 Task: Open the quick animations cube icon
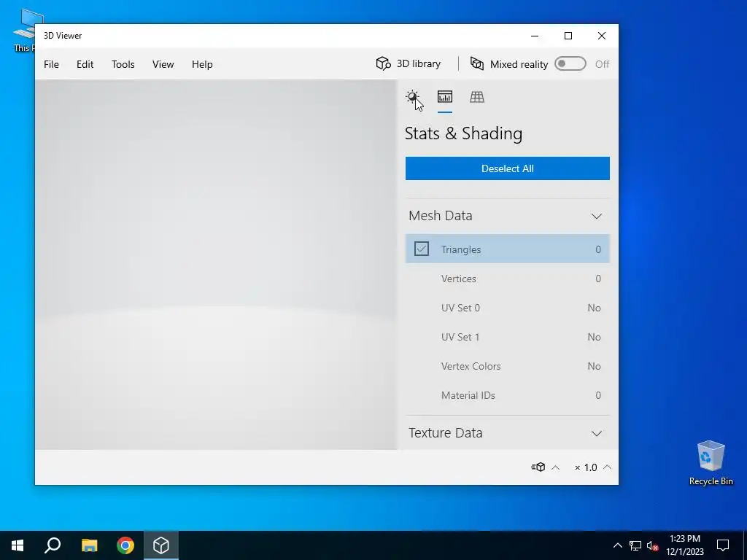click(538, 467)
